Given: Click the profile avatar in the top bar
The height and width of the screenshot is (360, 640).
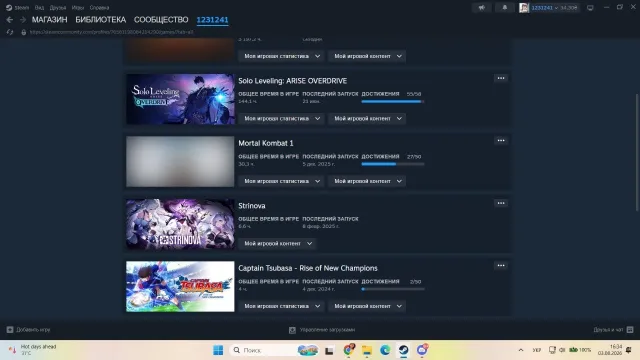Looking at the screenshot, I should pyautogui.click(x=524, y=7).
